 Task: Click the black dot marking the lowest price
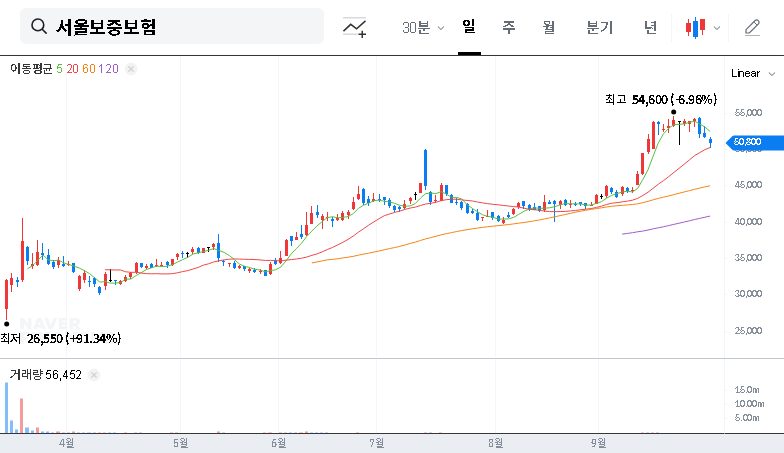tap(6, 324)
